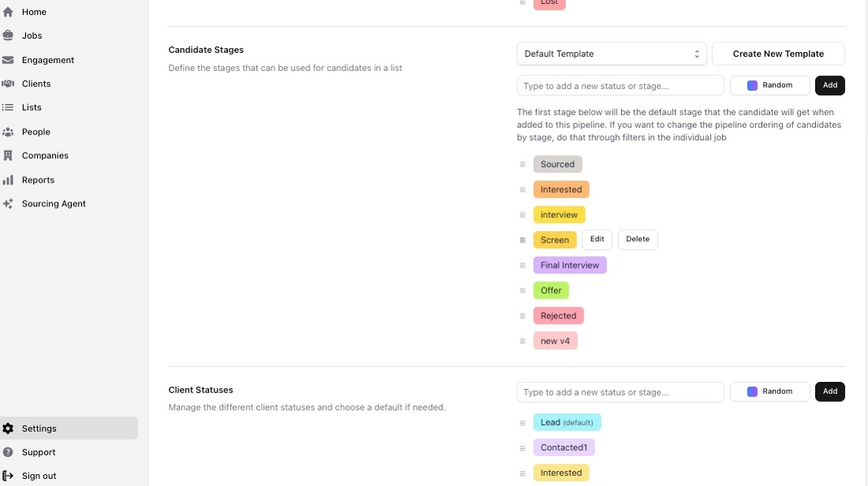Click the Reports bar chart icon
The image size is (868, 486).
(9, 180)
